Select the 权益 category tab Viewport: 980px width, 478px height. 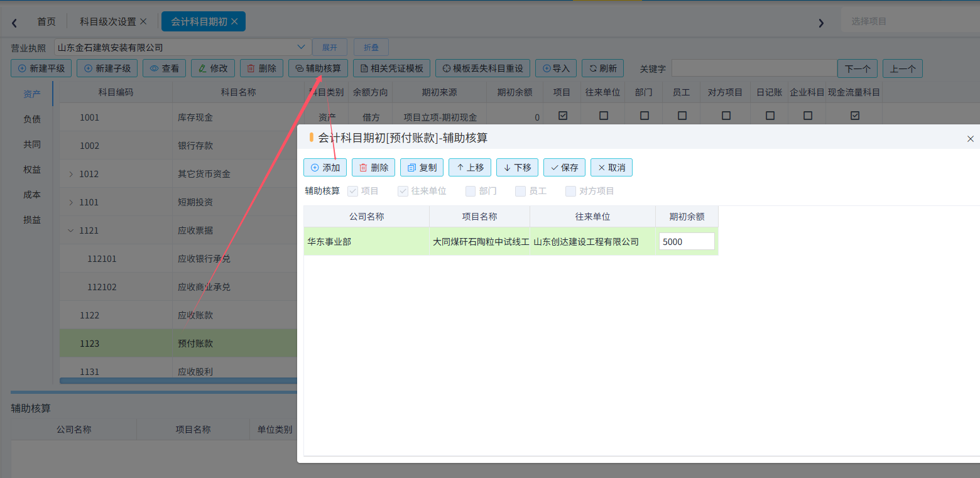click(x=32, y=170)
